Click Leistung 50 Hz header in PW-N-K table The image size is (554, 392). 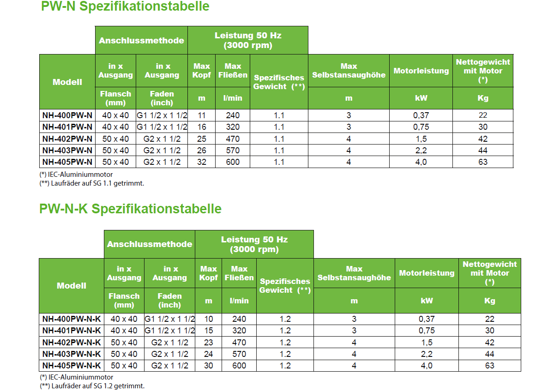[254, 244]
